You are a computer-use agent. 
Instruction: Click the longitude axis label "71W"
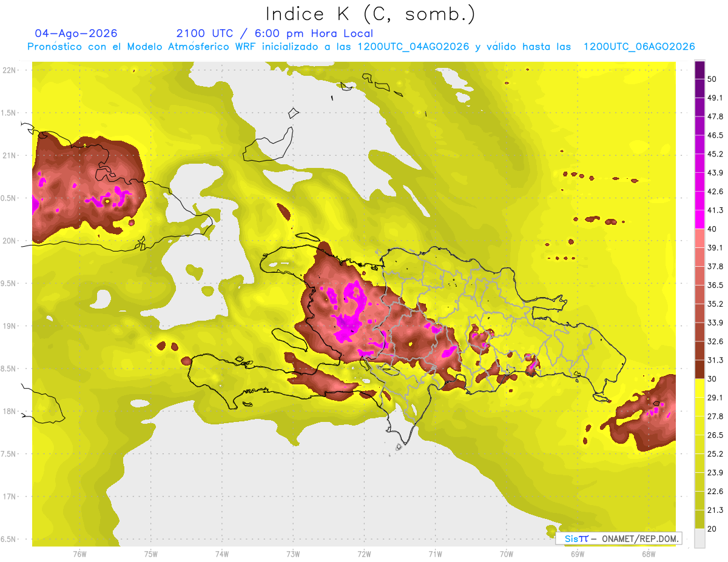435,554
